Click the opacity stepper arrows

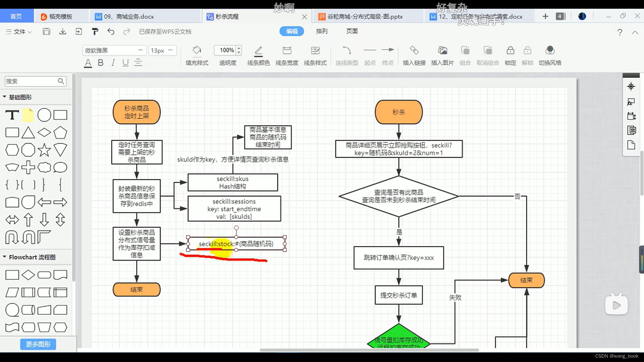click(239, 50)
